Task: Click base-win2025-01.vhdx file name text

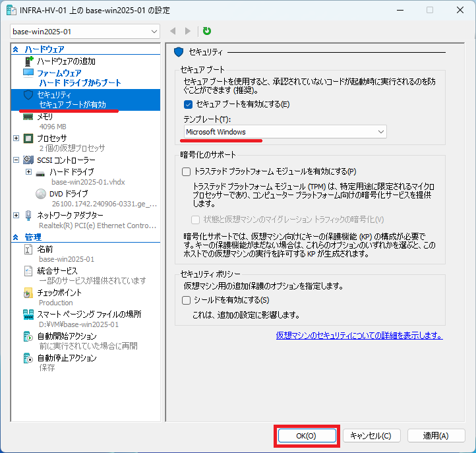Action: click(88, 182)
